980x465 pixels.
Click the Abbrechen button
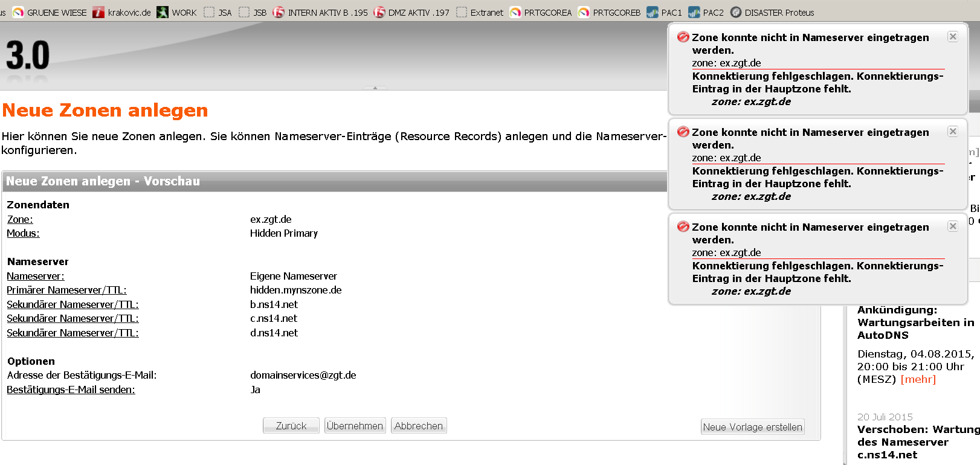[x=419, y=426]
